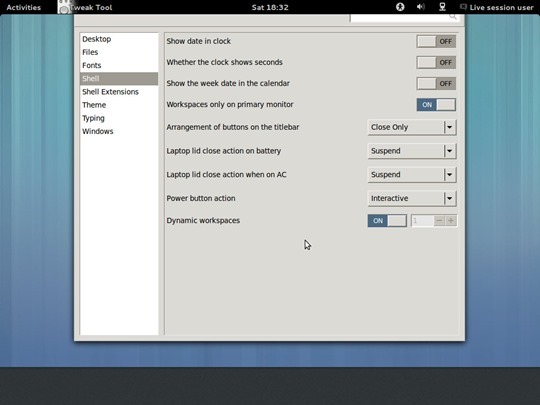The image size is (540, 405).
Task: Open titlebar buttons arrangement dropdown
Action: 412,127
